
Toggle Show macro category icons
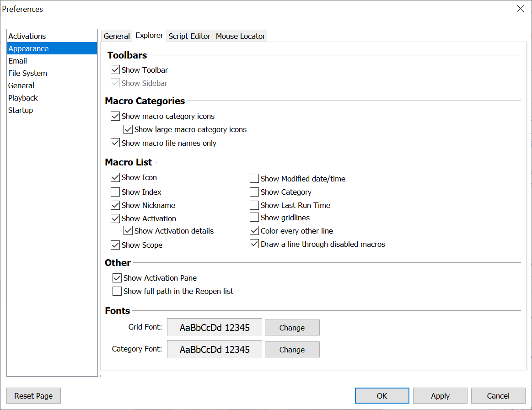115,116
